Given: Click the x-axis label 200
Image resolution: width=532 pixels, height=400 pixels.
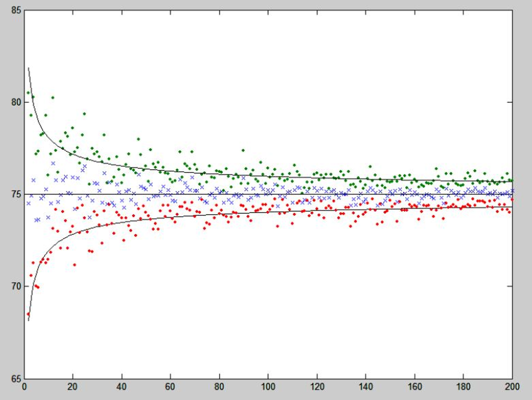Looking at the screenshot, I should point(512,387).
